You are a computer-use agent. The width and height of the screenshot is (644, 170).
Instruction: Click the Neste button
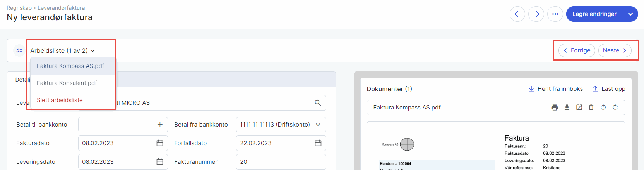coord(615,50)
